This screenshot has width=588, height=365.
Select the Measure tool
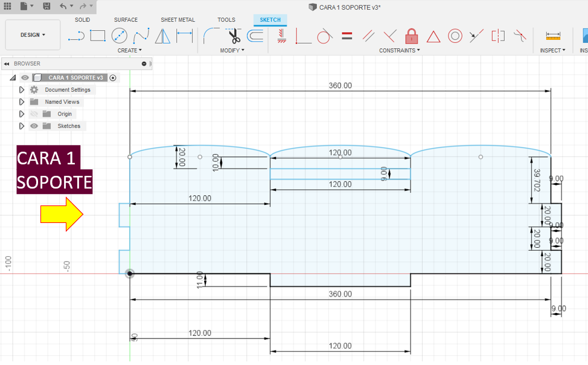click(553, 36)
